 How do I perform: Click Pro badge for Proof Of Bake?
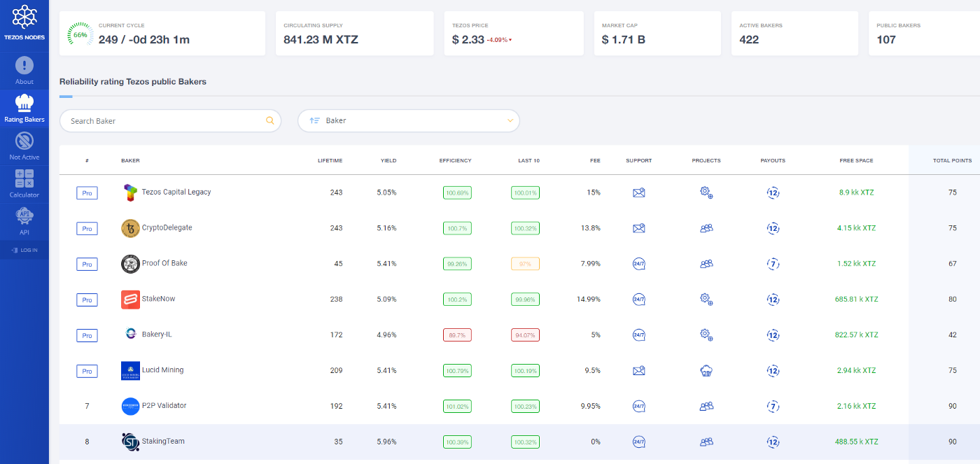click(87, 264)
